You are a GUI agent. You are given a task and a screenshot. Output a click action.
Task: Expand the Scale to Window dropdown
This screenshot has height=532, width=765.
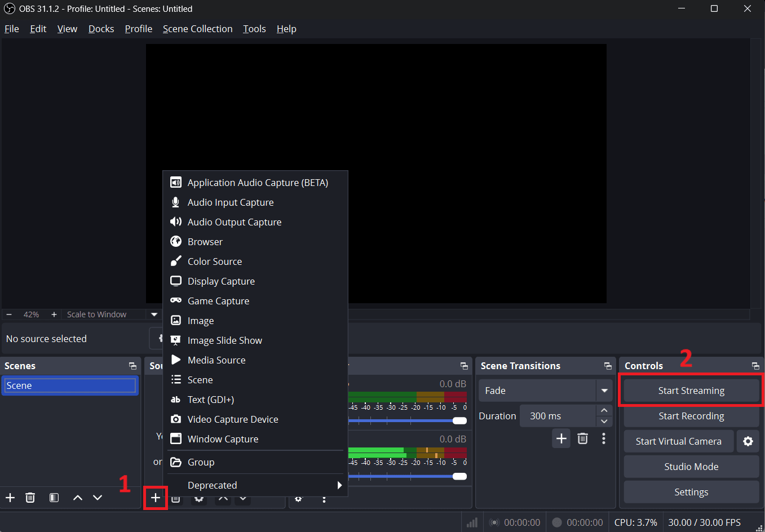154,314
